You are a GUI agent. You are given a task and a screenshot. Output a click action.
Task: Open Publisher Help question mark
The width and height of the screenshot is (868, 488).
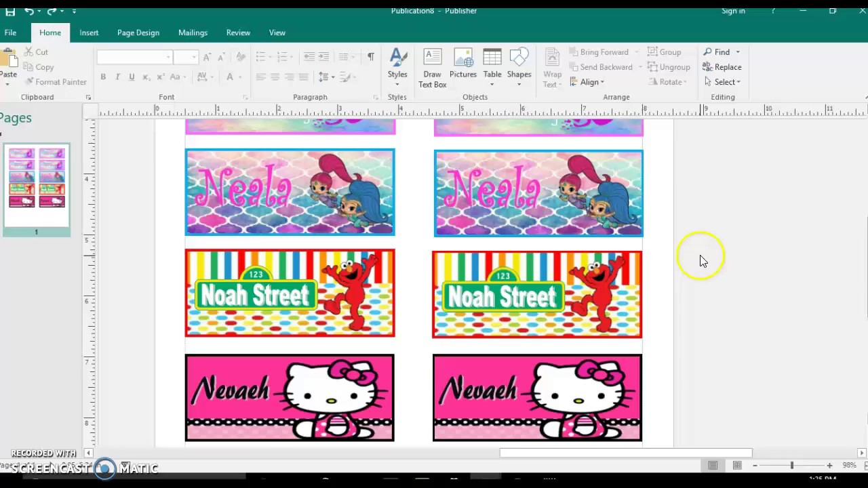click(x=773, y=11)
